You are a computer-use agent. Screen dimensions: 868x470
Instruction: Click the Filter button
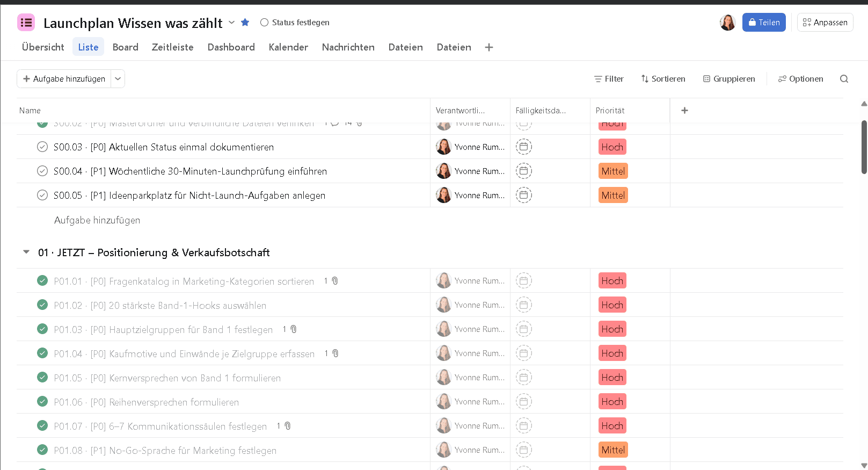click(x=609, y=79)
